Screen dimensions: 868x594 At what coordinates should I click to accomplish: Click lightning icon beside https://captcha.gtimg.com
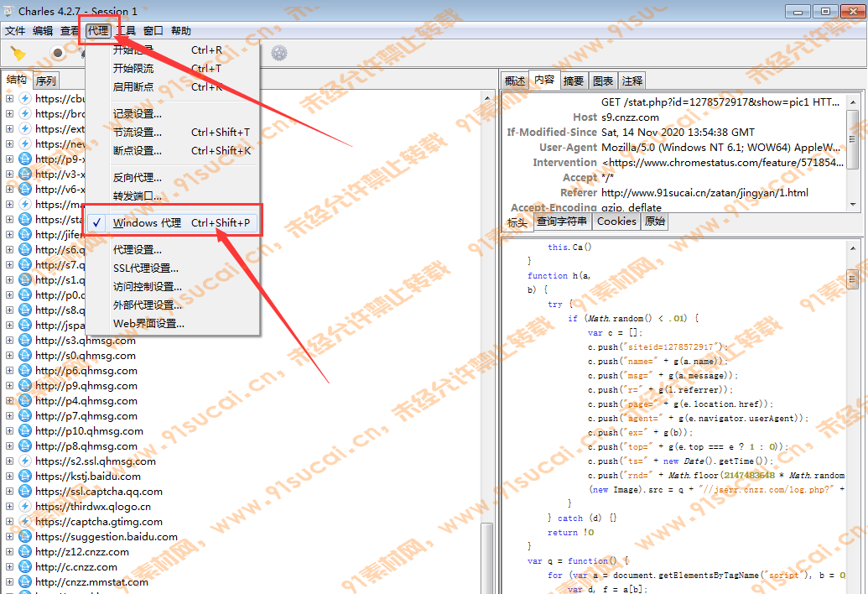(25, 522)
